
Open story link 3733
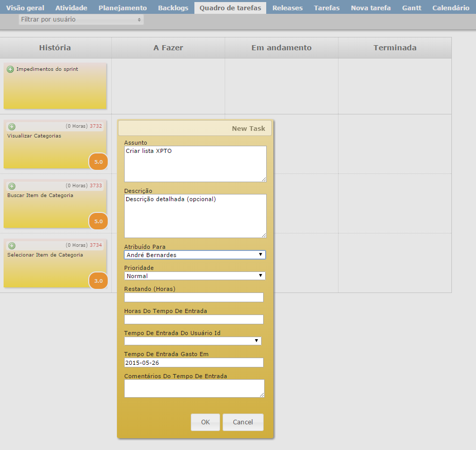click(95, 186)
